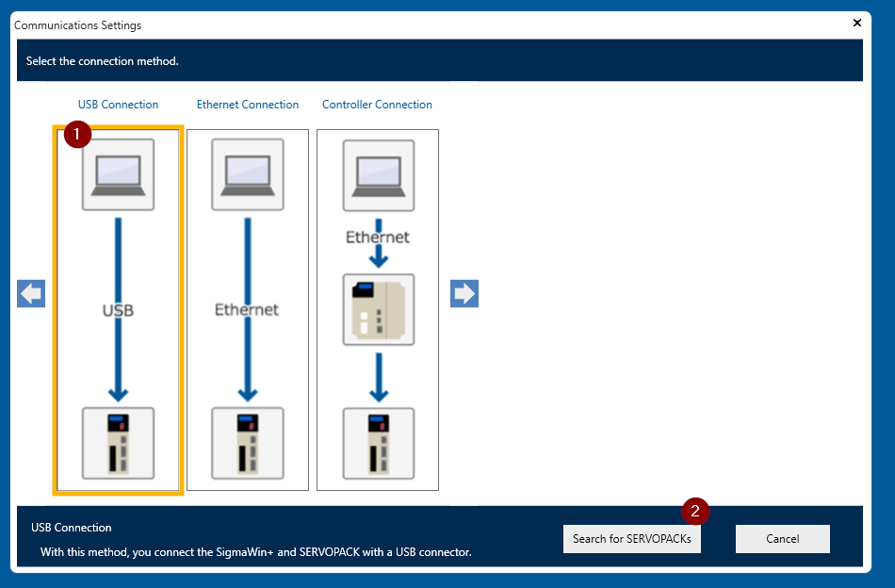Click the laptop icon in Ethernet Connection
This screenshot has width=895, height=588.
pyautogui.click(x=248, y=174)
